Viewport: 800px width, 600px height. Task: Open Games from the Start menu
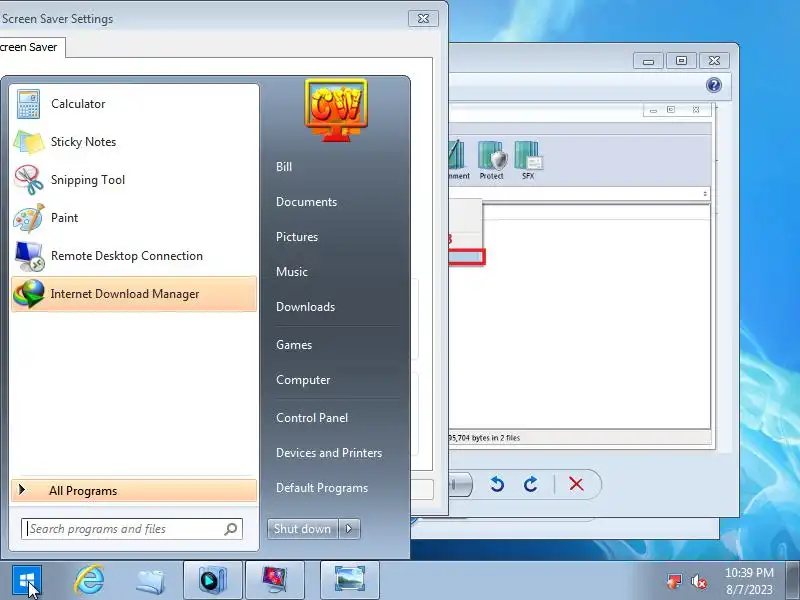pyautogui.click(x=294, y=345)
